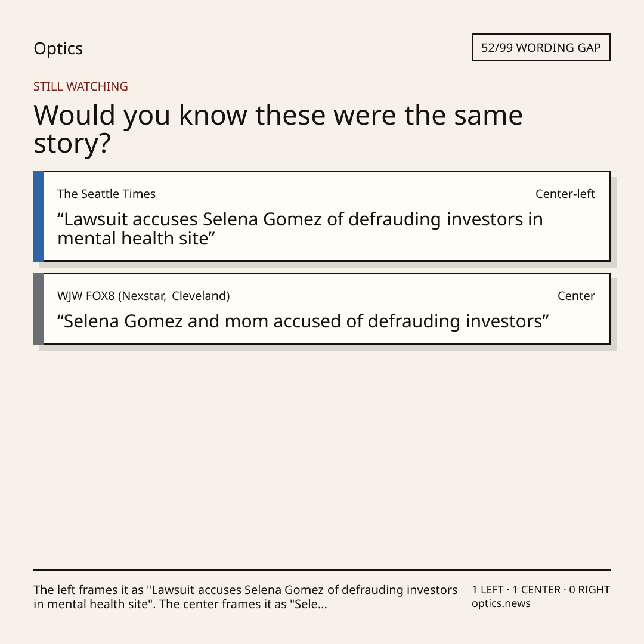Click mental health site text in quote

coord(133,239)
